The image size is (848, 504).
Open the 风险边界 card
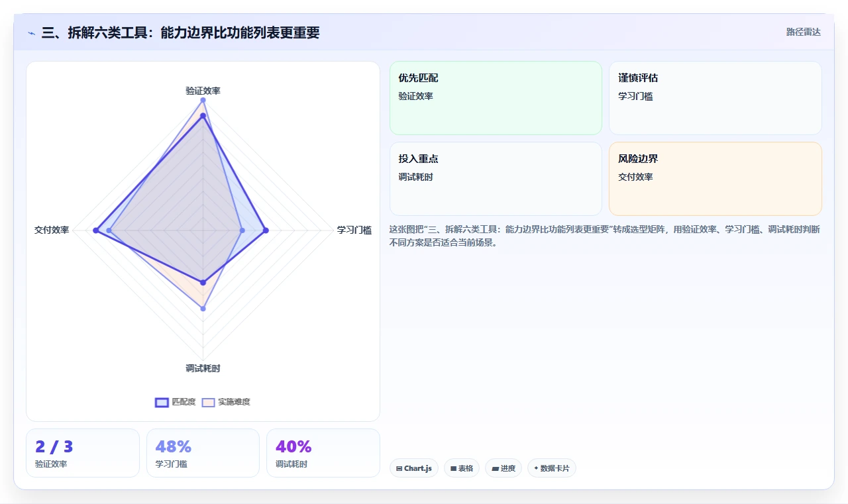click(x=715, y=179)
